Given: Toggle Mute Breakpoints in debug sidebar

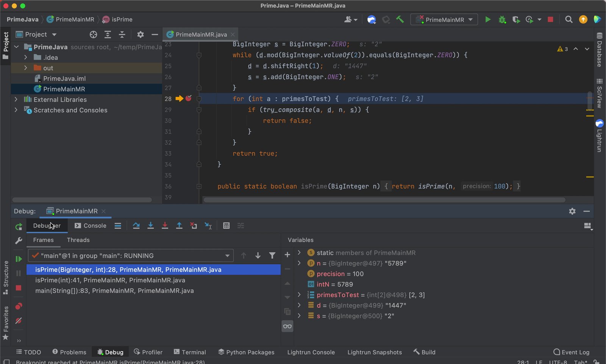Looking at the screenshot, I should point(19,321).
